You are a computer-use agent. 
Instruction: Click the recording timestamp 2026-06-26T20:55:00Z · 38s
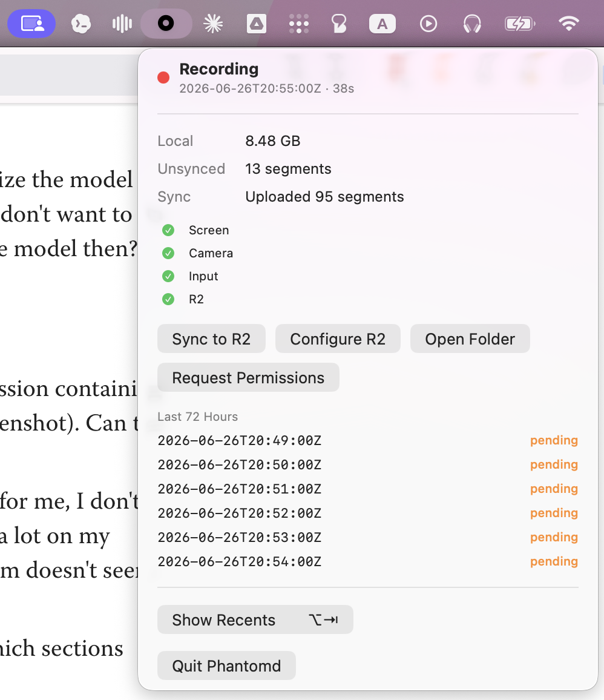[267, 88]
